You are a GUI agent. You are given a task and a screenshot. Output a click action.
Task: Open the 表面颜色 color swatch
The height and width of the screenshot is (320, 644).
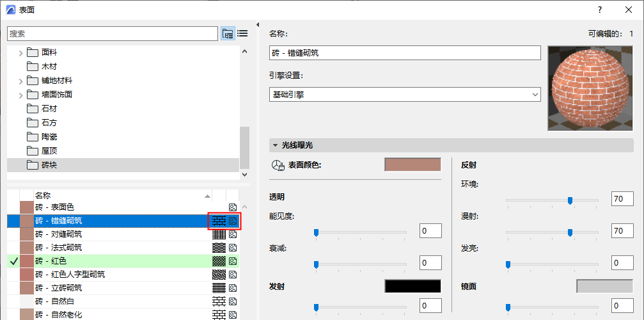[412, 164]
